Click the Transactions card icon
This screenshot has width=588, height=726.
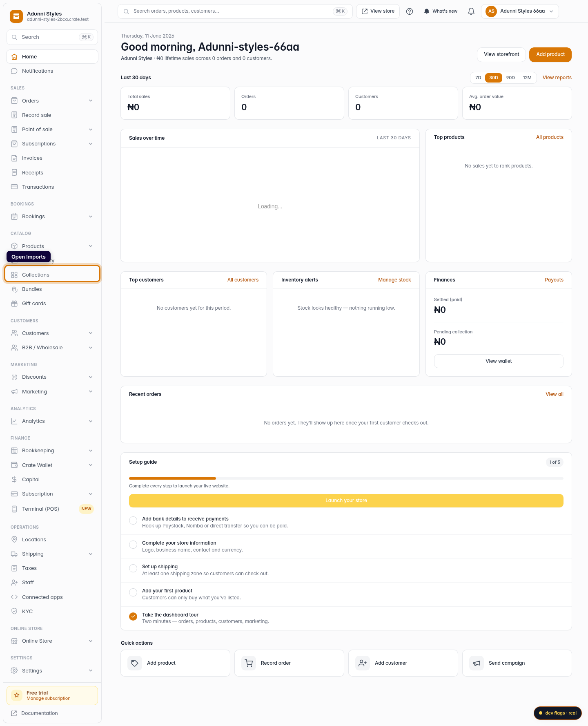pyautogui.click(x=14, y=187)
